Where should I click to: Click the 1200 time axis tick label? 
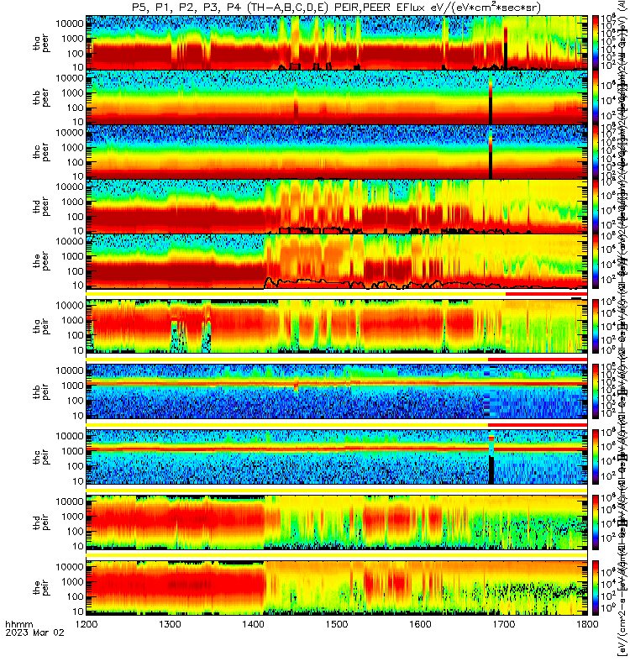click(87, 624)
